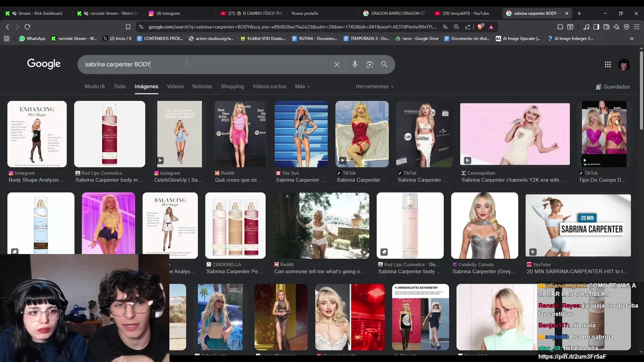644x362 pixels.
Task: Open the Guardados saved items link
Action: (612, 86)
